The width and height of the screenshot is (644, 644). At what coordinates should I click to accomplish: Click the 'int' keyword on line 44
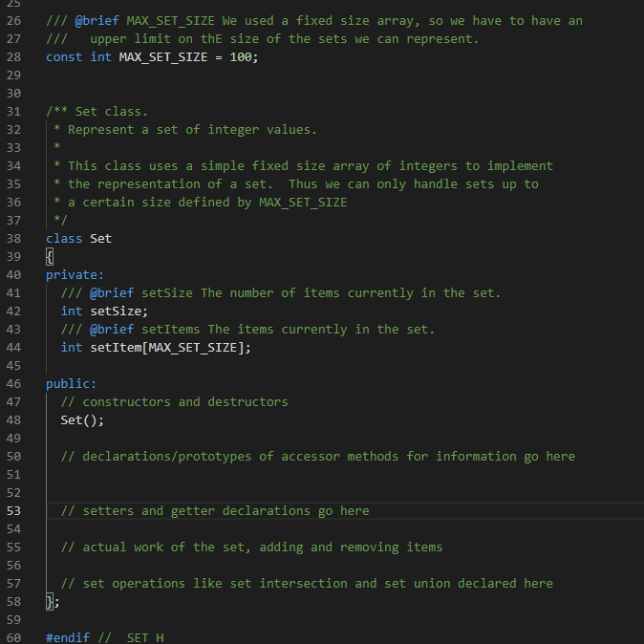(72, 348)
